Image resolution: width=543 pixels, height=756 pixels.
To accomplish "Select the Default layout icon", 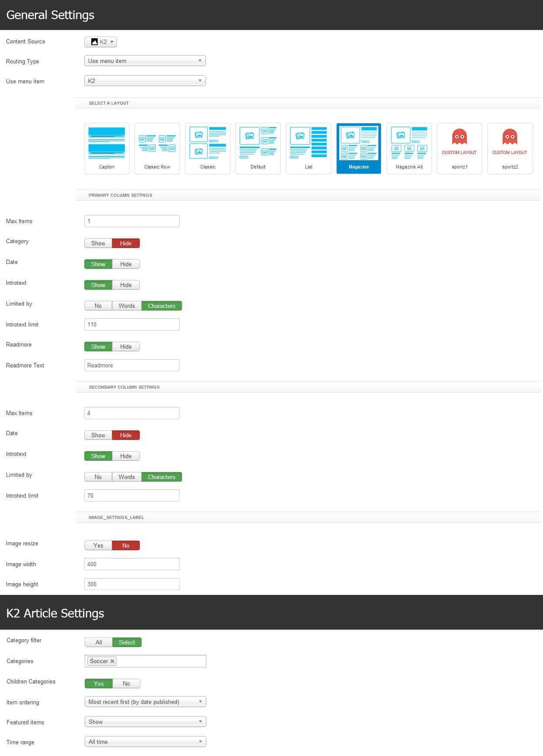I will (258, 148).
